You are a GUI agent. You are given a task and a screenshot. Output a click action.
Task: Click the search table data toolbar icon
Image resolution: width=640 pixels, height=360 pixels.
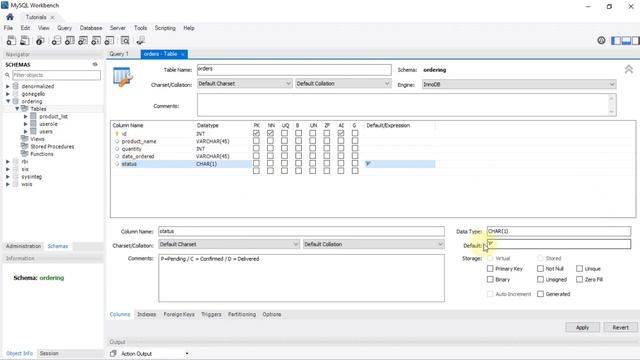click(125, 40)
